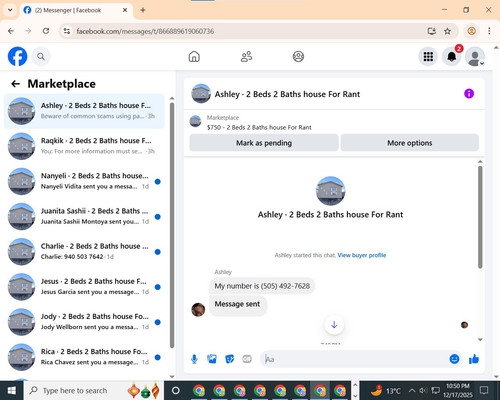The width and height of the screenshot is (500, 400).
Task: Open Jesus conversation in chat list
Action: pos(84,287)
